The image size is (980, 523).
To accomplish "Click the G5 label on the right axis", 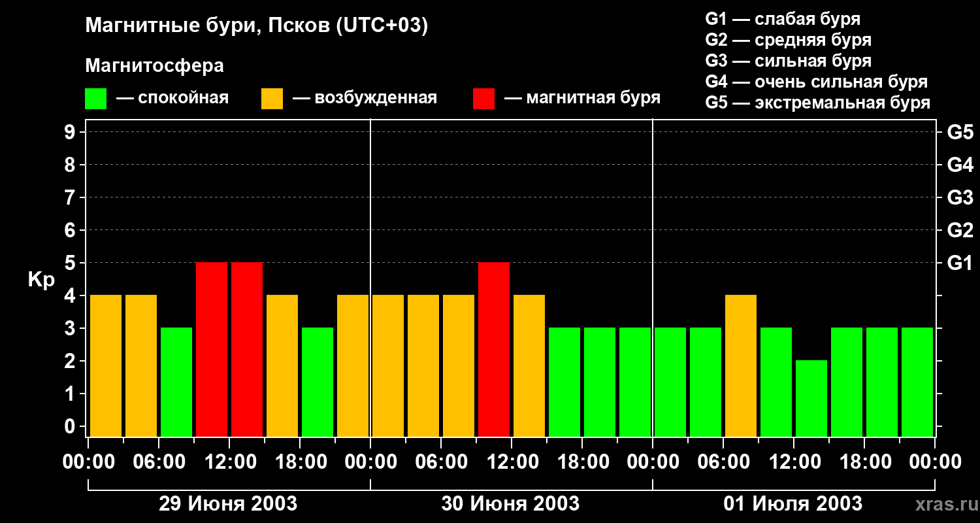I will [960, 132].
